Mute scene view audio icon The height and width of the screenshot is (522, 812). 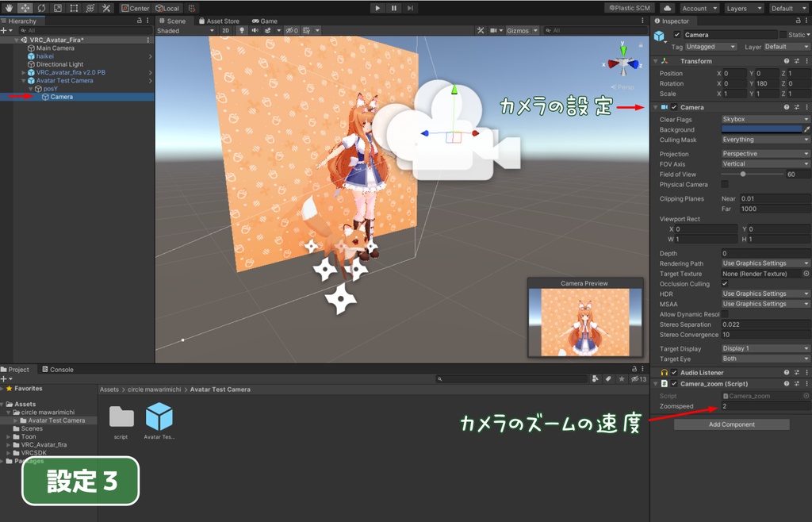tap(256, 30)
